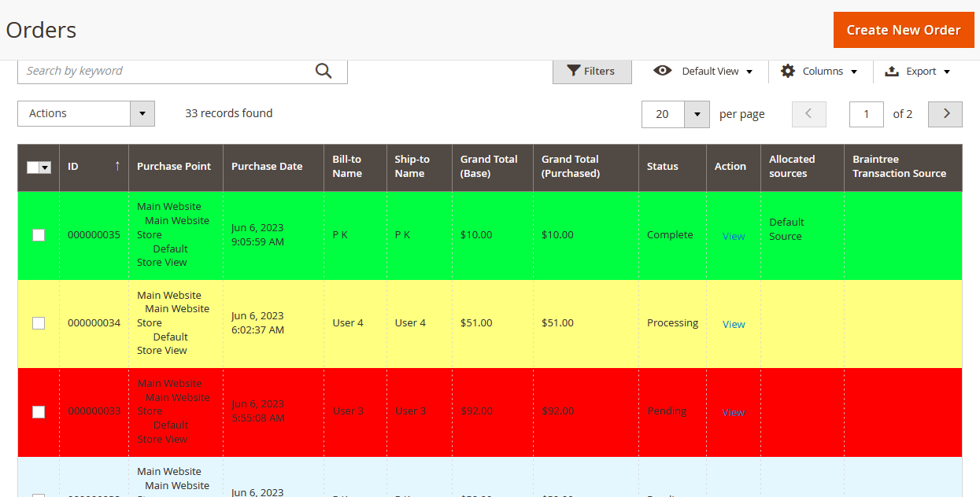This screenshot has height=497, width=980.
Task: Click the Export upload icon
Action: (x=892, y=71)
